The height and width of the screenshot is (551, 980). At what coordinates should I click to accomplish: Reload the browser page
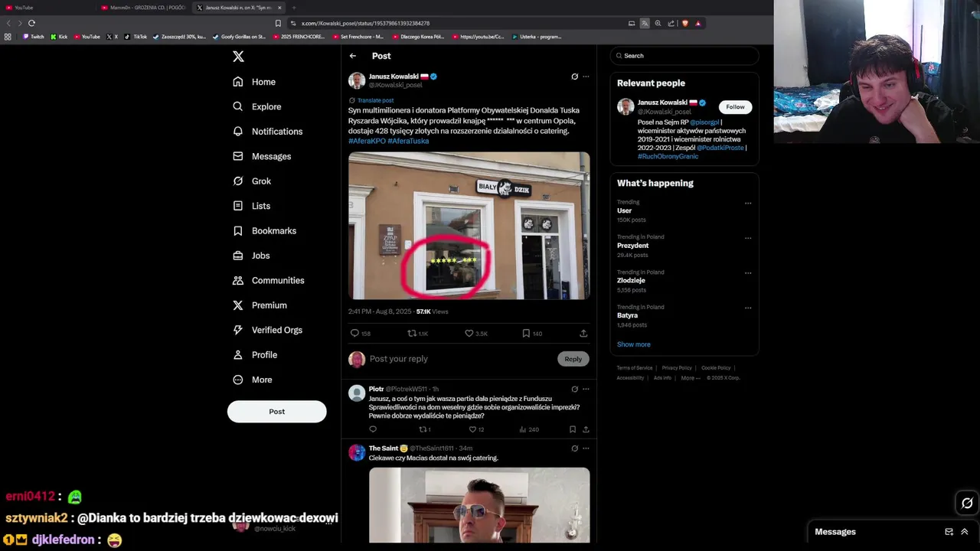coord(31,23)
